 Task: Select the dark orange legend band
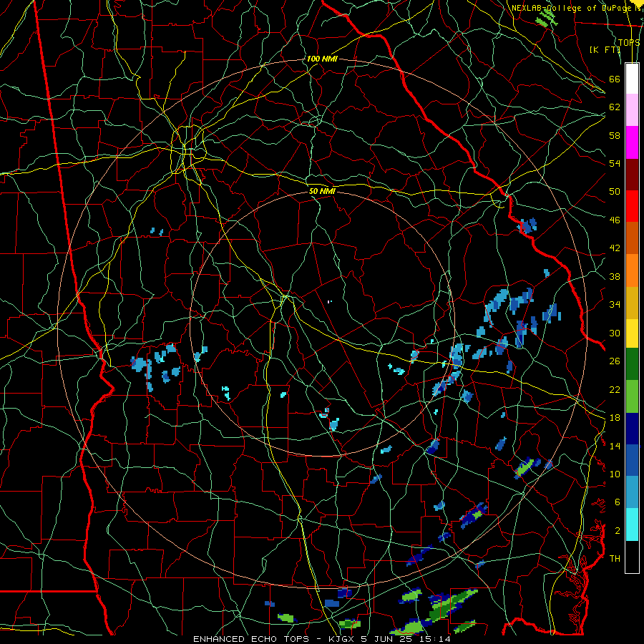pos(632,238)
